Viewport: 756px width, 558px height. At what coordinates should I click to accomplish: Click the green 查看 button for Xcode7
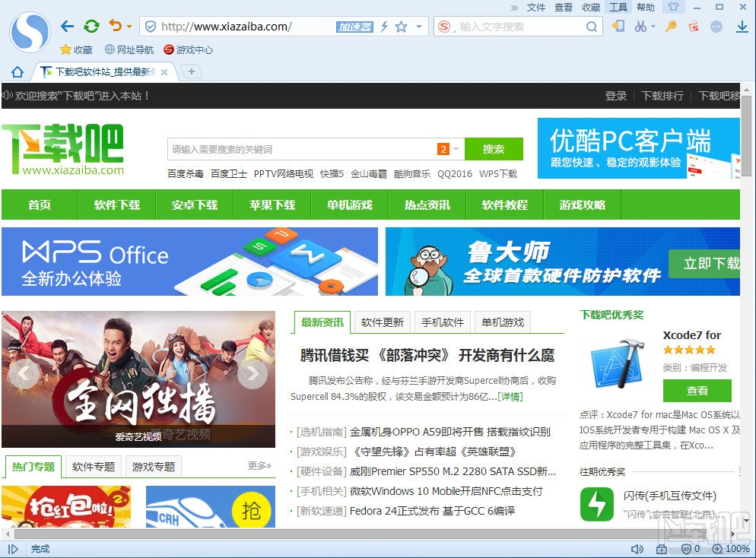click(x=697, y=391)
